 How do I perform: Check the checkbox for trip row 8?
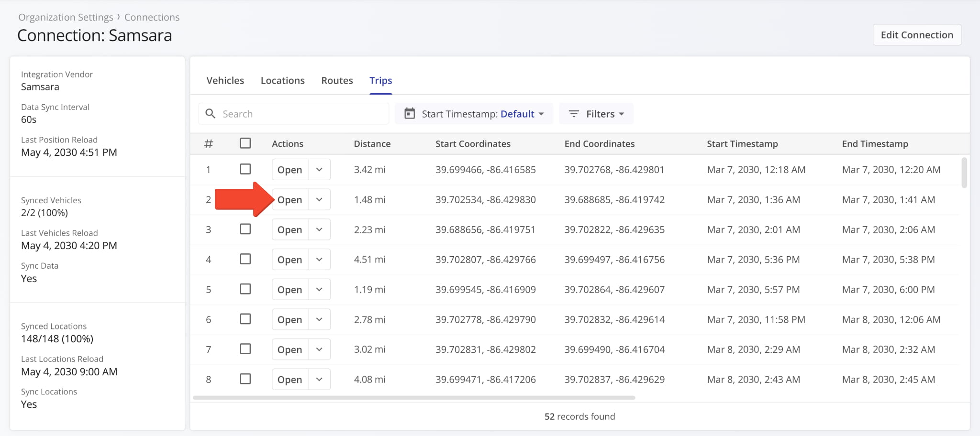pos(245,379)
